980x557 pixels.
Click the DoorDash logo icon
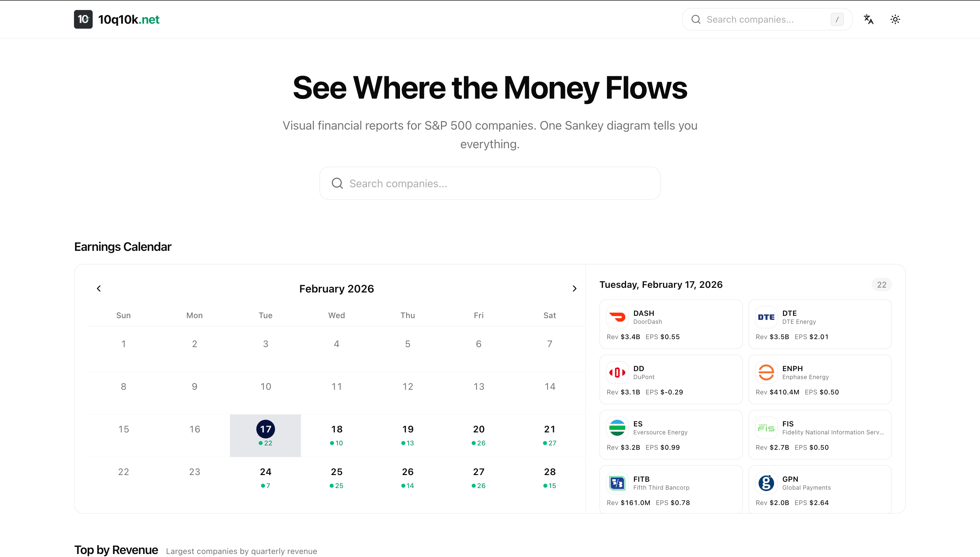point(617,317)
